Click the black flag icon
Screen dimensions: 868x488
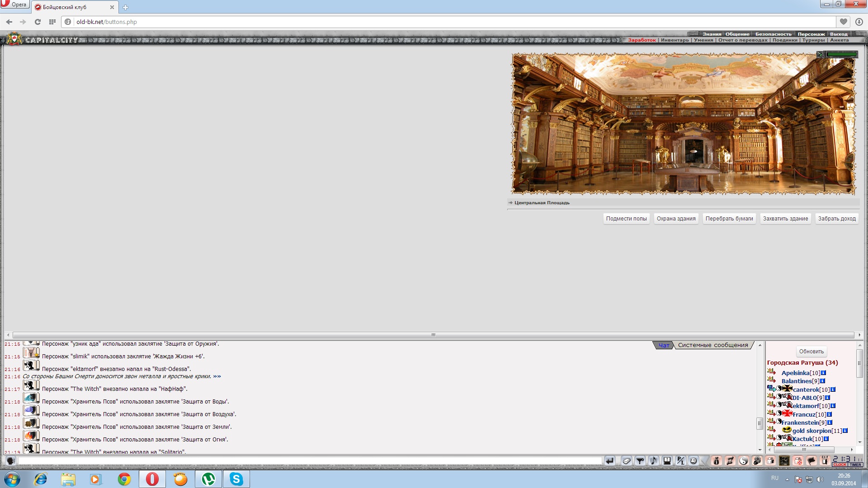811,460
